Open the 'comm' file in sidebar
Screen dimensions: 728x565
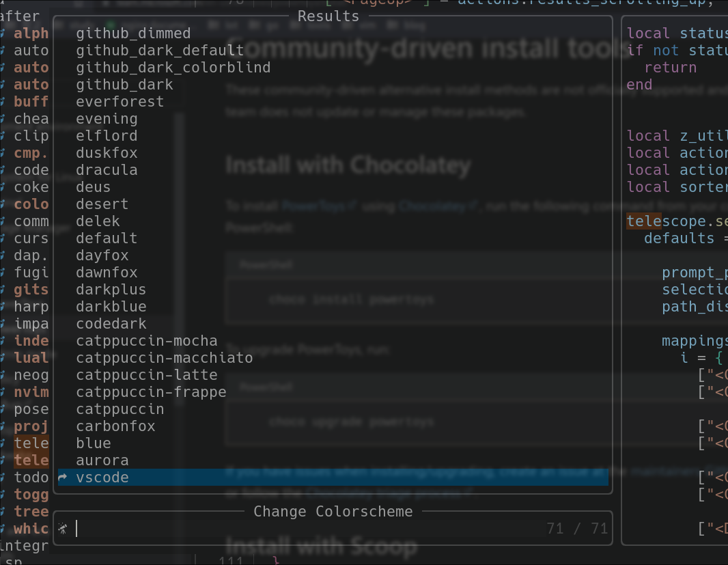pos(31,221)
